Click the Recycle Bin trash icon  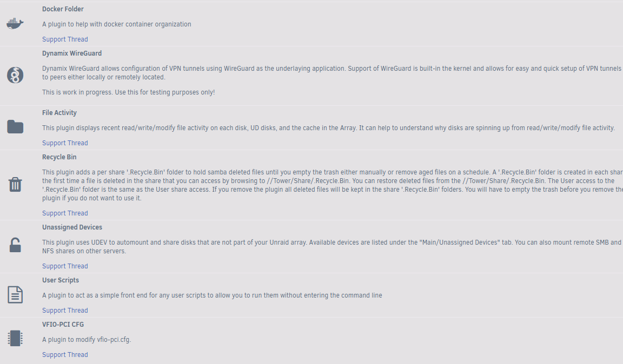click(15, 185)
